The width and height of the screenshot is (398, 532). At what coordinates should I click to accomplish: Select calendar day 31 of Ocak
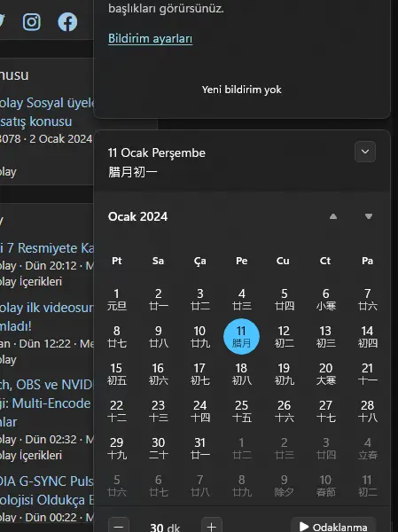point(199,448)
